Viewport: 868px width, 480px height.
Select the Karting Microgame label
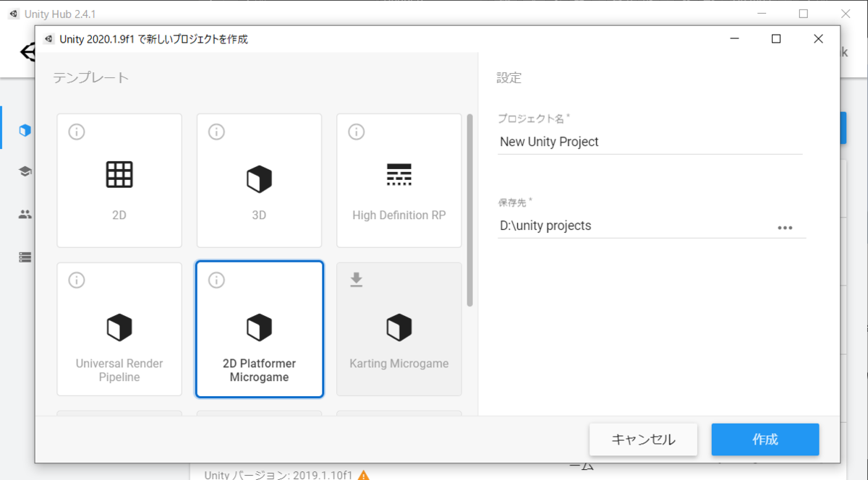click(399, 364)
